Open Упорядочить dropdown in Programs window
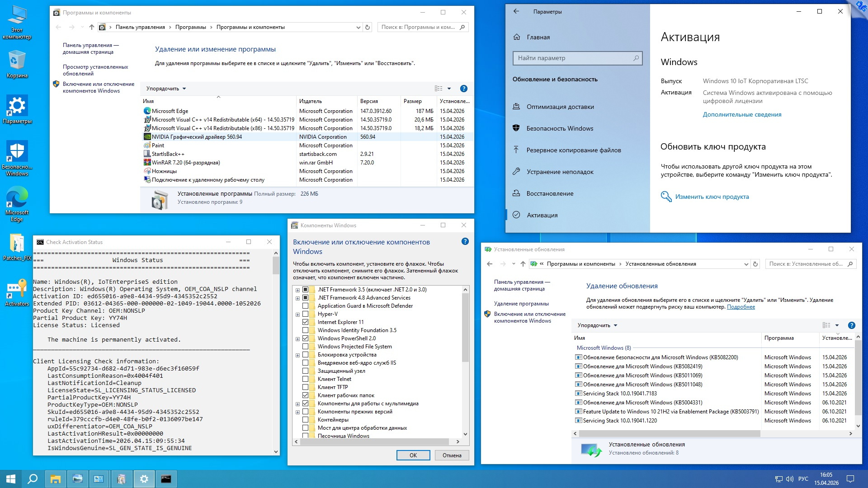Image resolution: width=868 pixels, height=488 pixels. tap(166, 89)
